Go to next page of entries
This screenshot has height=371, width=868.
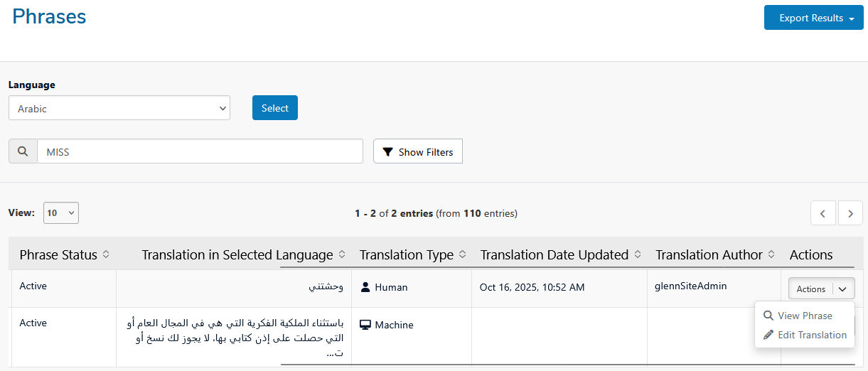[x=850, y=213]
